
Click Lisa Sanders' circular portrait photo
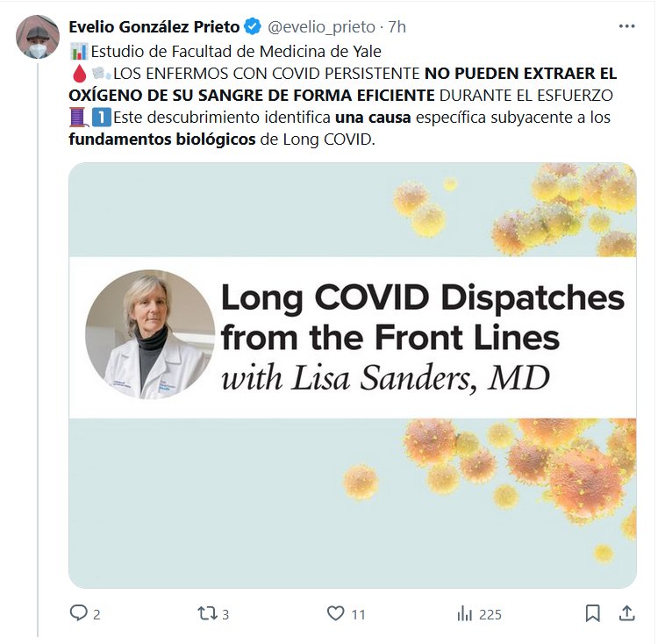point(149,335)
